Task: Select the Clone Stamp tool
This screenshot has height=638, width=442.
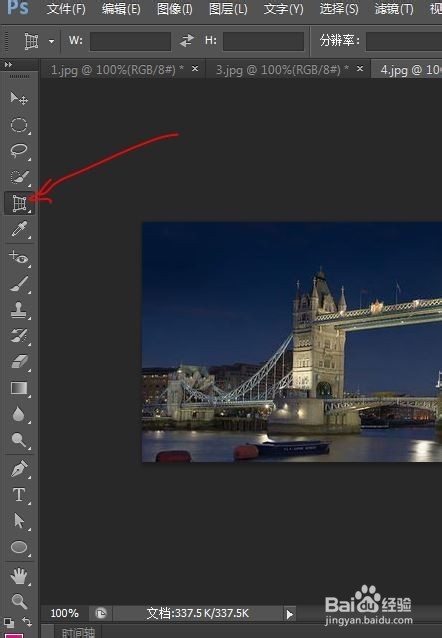Action: tap(19, 310)
